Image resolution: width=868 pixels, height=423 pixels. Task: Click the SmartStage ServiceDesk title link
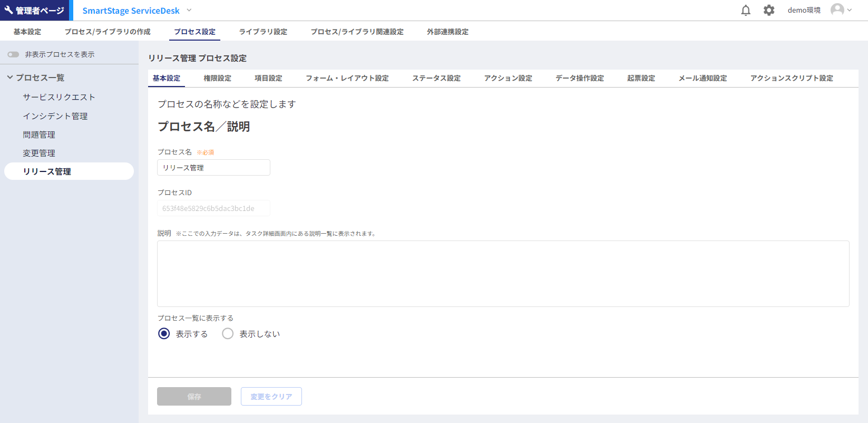131,11
